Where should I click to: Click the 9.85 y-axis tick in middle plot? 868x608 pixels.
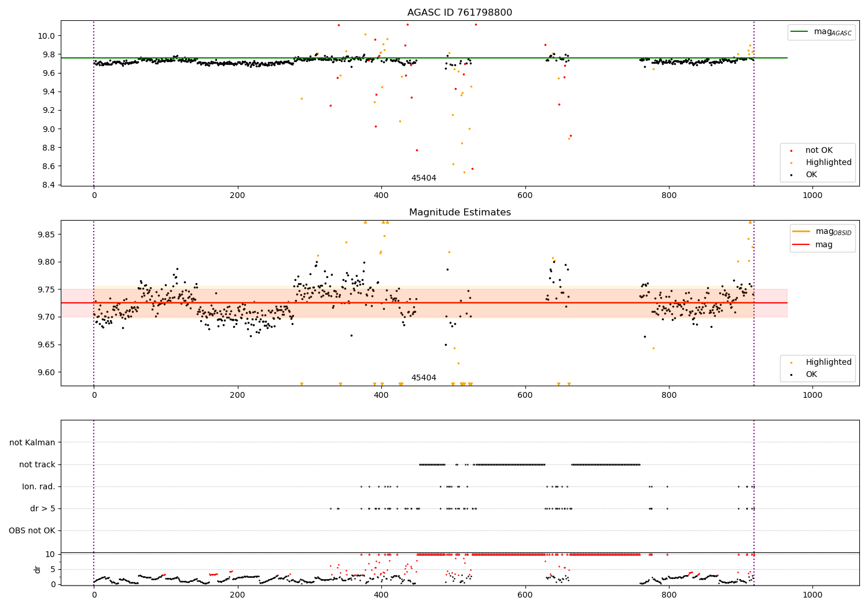pyautogui.click(x=46, y=235)
